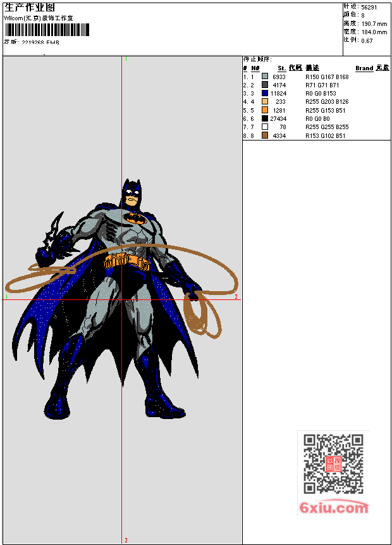Select the total stitch count 56291
This screenshot has width=392, height=545.
click(x=369, y=8)
